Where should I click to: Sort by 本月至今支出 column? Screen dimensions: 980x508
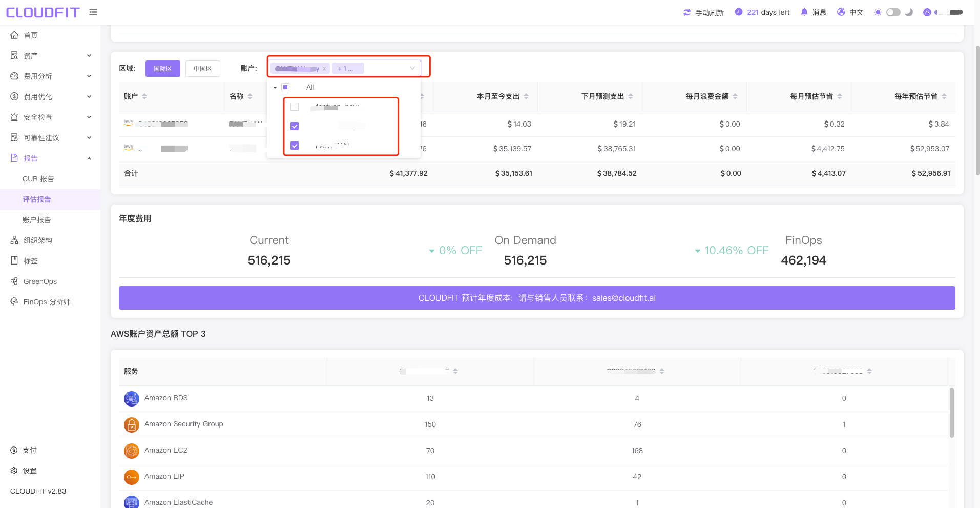(526, 96)
